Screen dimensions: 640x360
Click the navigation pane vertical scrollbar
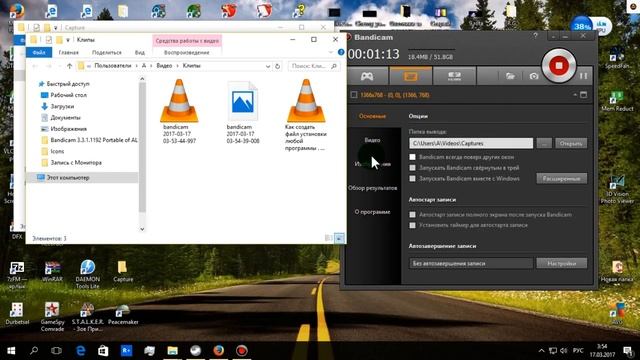[142, 147]
